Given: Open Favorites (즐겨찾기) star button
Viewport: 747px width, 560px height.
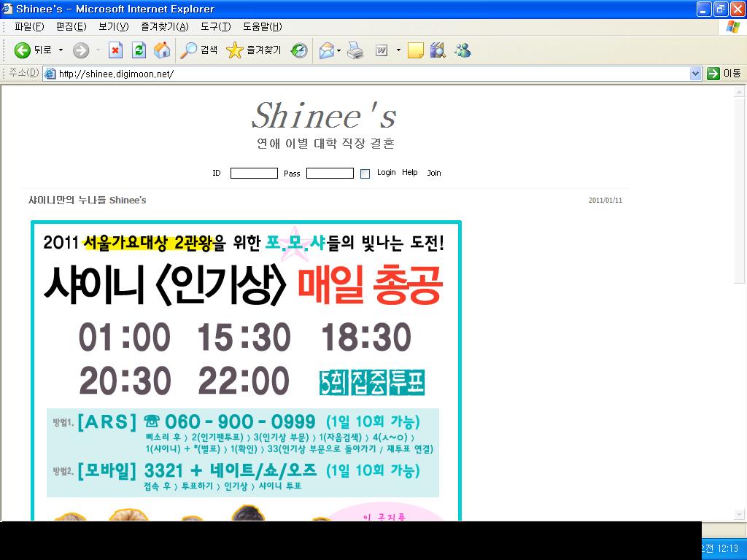Looking at the screenshot, I should point(254,50).
